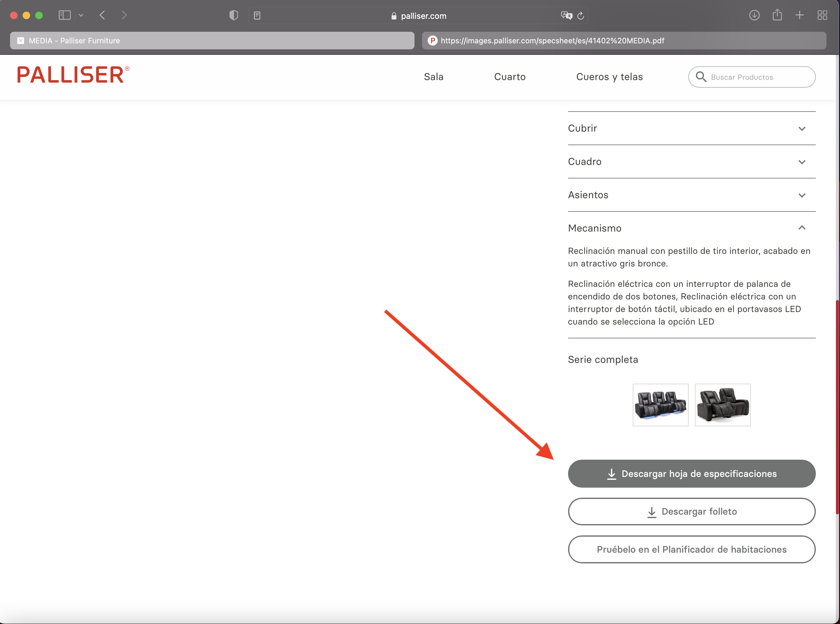The image size is (840, 624).
Task: Expand the Asientos section
Action: tap(692, 195)
